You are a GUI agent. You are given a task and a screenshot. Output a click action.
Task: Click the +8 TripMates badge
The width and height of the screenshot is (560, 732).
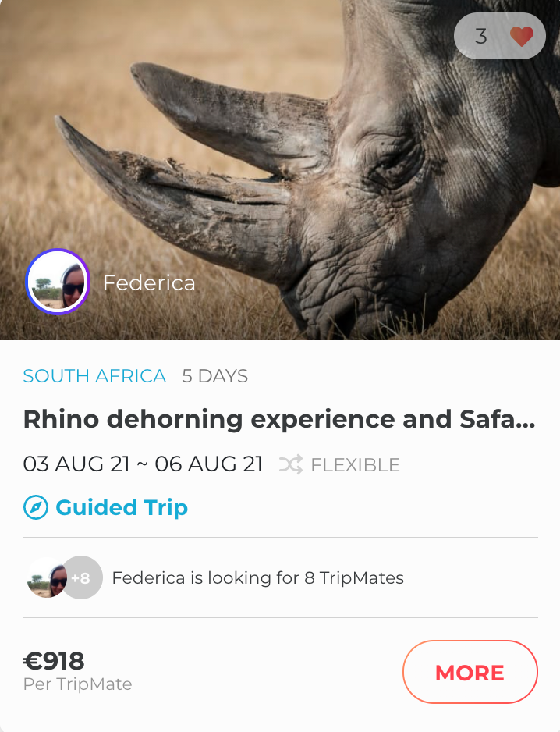click(83, 578)
